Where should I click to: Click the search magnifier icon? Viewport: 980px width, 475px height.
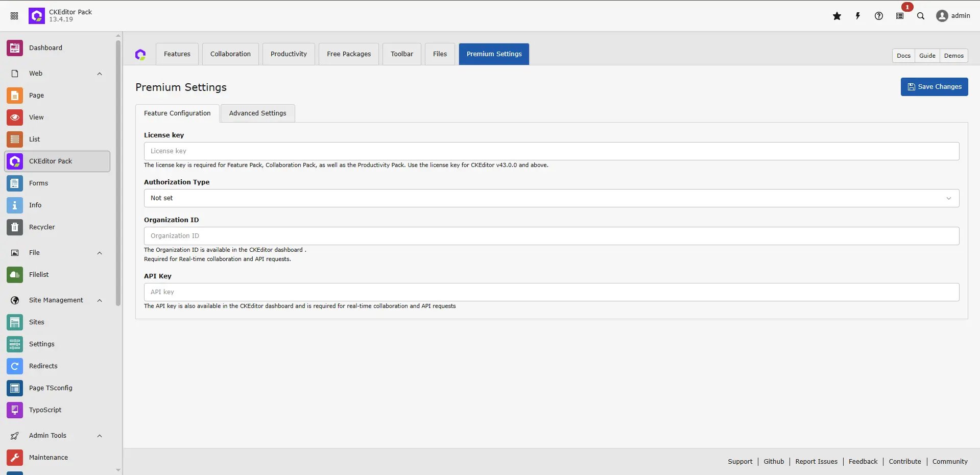pyautogui.click(x=921, y=16)
